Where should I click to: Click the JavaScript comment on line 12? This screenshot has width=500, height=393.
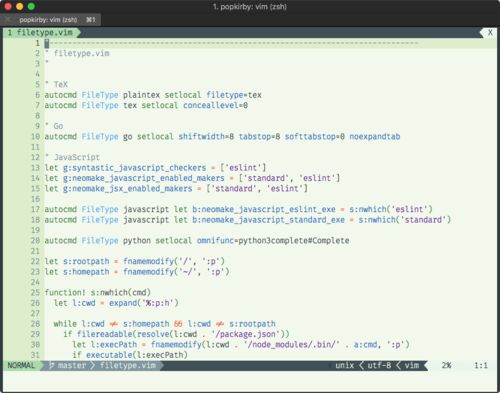tap(72, 157)
